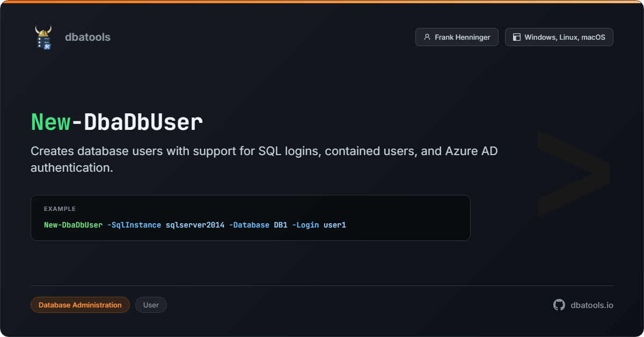Select the Database Administration tag
Screen dimensions: 644x337
pos(80,305)
